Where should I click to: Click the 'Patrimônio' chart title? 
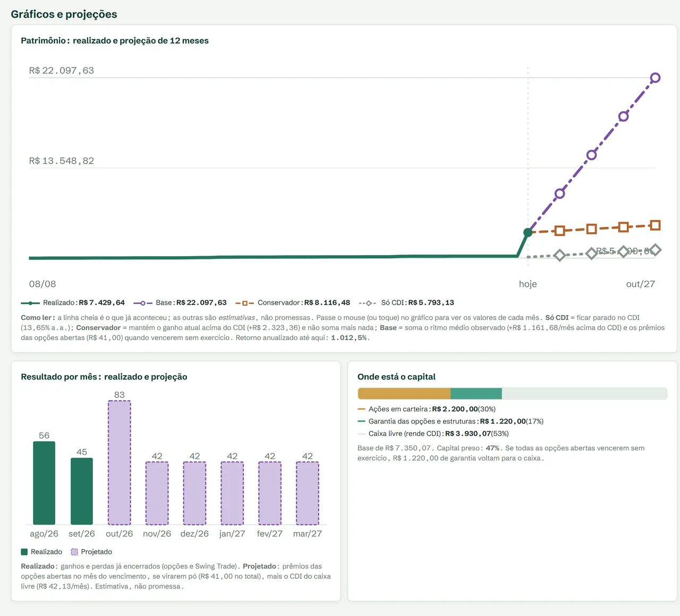(115, 41)
